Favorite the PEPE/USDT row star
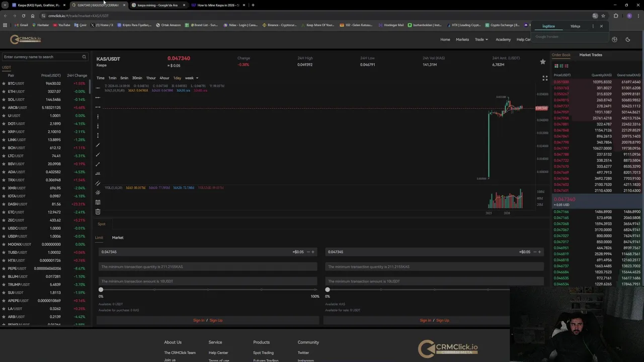The width and height of the screenshot is (644, 362). (4, 268)
